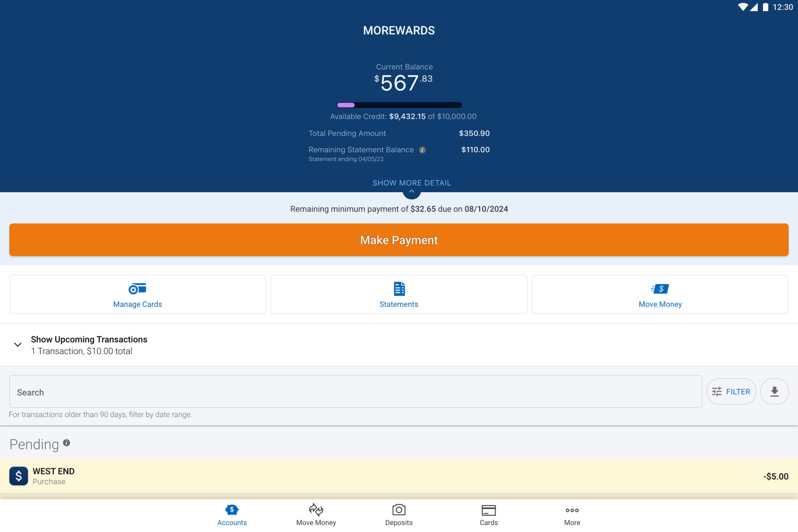Select Move Money quick action

(x=660, y=294)
